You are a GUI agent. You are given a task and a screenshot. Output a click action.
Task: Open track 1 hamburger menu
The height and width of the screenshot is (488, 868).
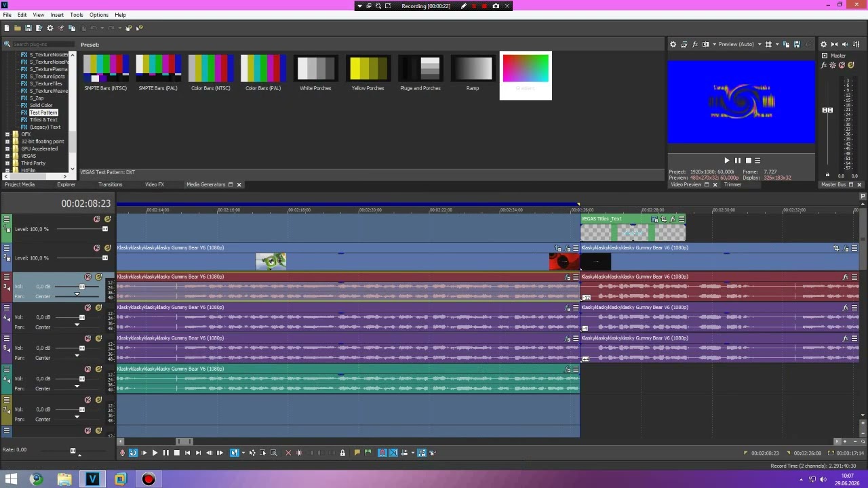coord(7,219)
